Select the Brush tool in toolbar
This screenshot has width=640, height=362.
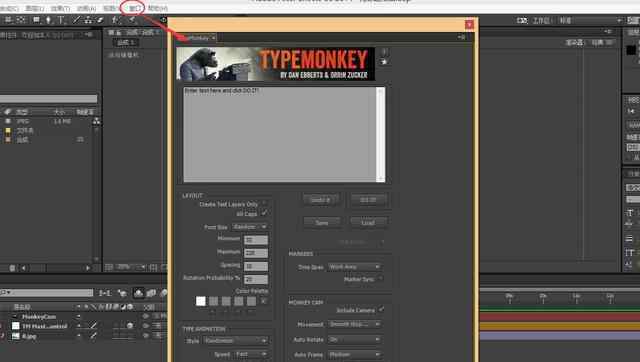pyautogui.click(x=76, y=20)
